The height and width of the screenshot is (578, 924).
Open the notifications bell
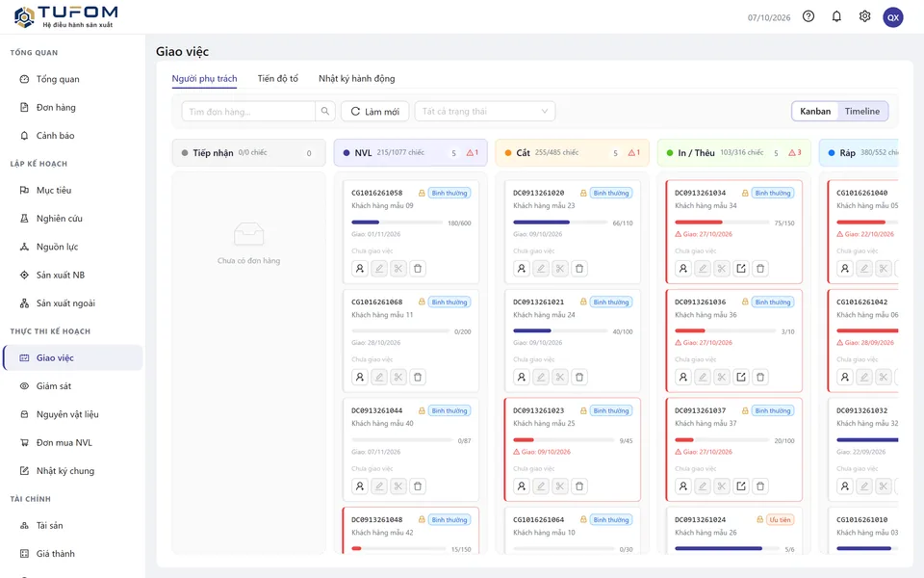click(836, 16)
